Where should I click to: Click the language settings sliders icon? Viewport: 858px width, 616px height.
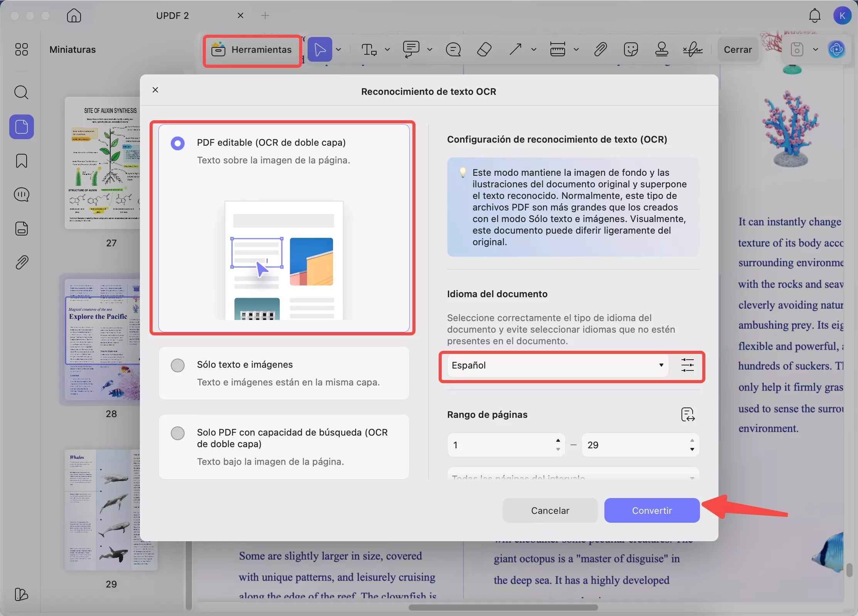tap(688, 365)
